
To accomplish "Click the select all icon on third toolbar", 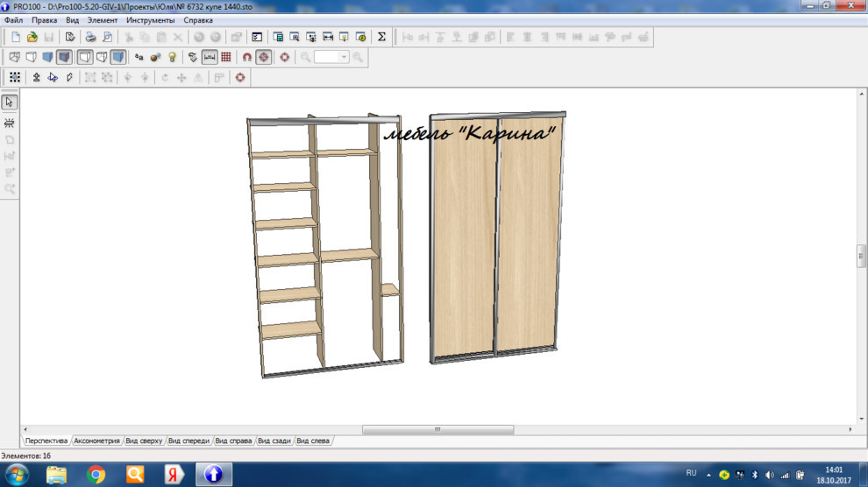I will click(15, 78).
